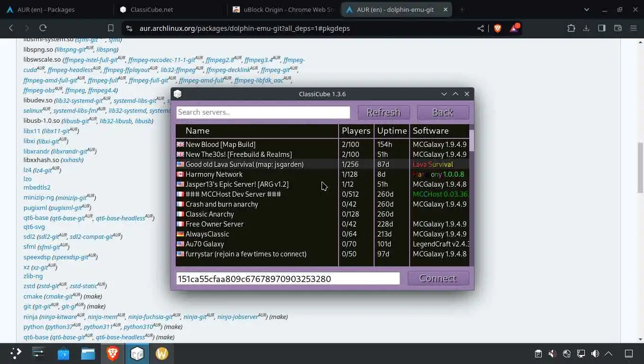644x364 pixels.
Task: Sort servers by Players column
Action: (x=356, y=131)
